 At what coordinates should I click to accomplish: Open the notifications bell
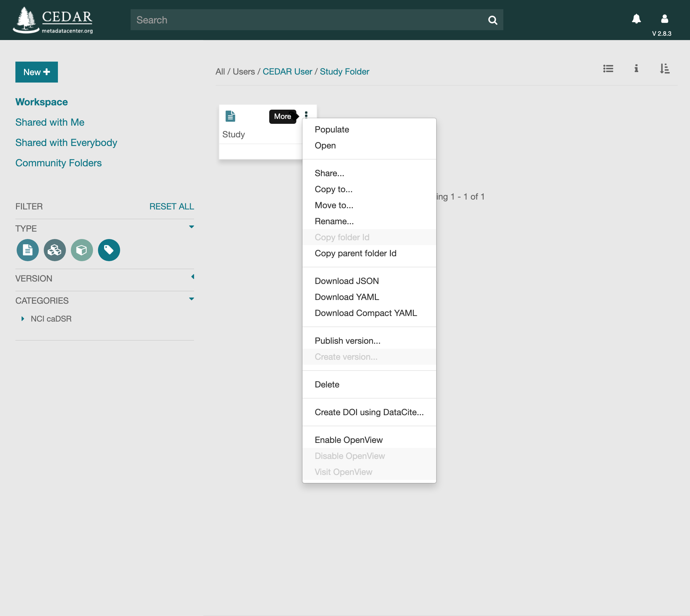click(636, 18)
